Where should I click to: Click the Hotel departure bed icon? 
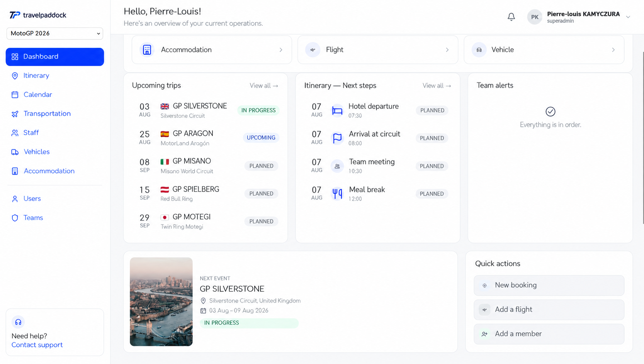337,111
